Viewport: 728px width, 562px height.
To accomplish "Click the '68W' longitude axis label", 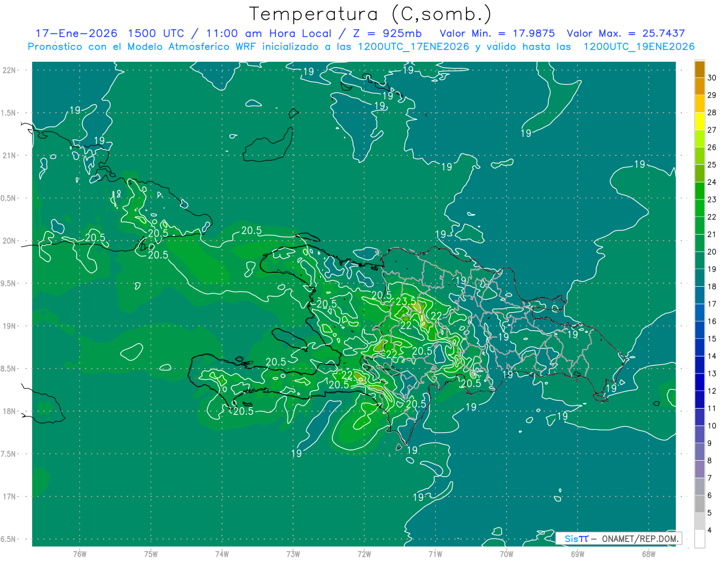I will click(x=649, y=554).
